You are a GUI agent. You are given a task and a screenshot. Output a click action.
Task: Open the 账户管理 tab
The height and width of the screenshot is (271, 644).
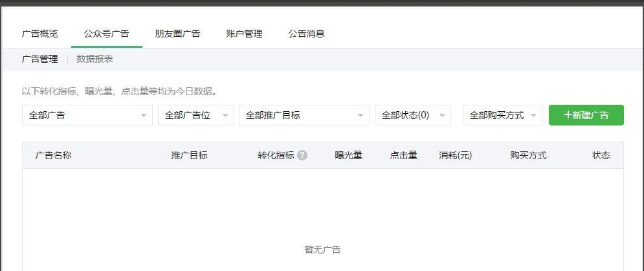tap(245, 34)
